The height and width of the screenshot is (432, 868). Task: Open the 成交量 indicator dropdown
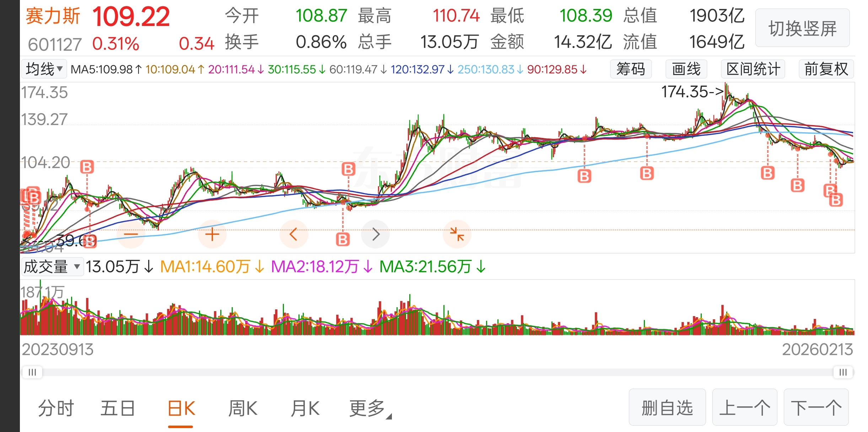(x=52, y=267)
